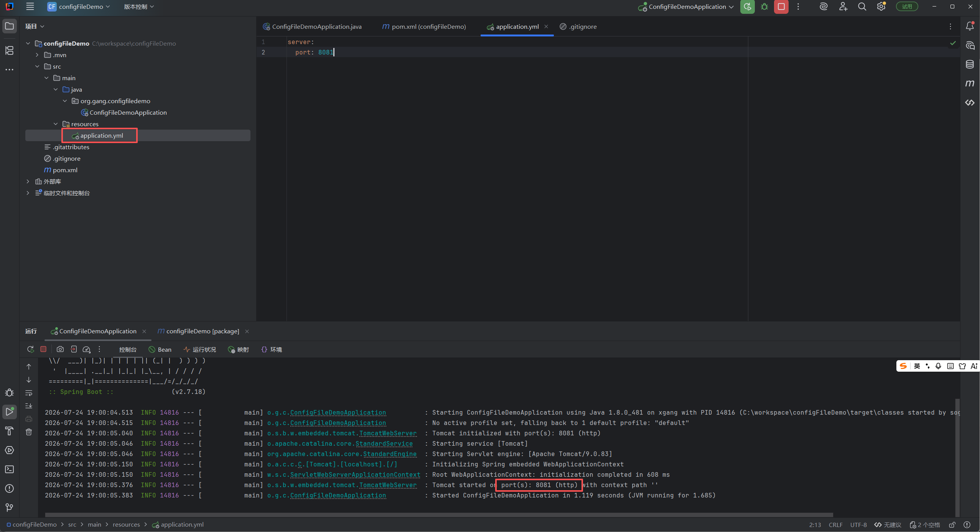Open configFileDemo [package] run tab
This screenshot has height=532, width=980.
click(x=199, y=331)
